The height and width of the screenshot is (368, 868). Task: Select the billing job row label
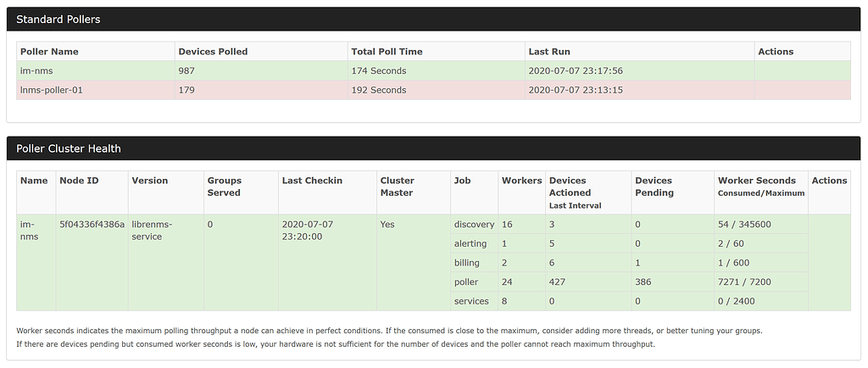[x=466, y=263]
